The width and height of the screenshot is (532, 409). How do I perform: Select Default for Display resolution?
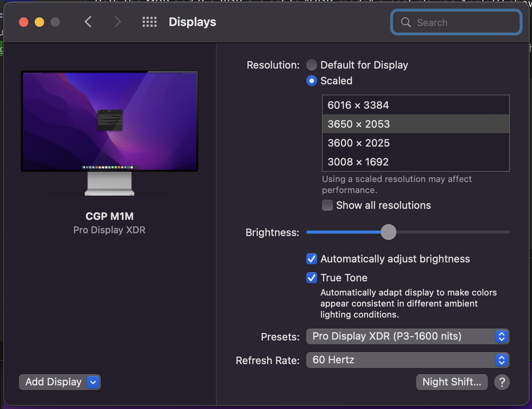click(312, 65)
